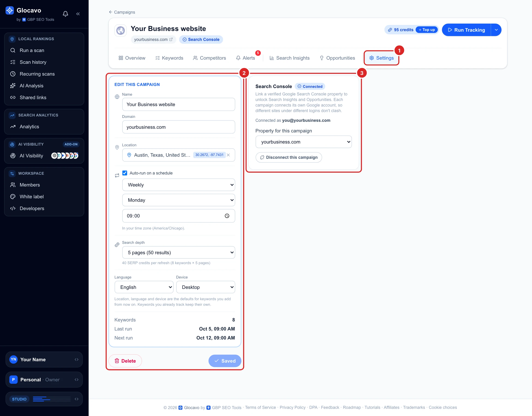Toggle Auto-run on a schedule checkbox
Screen dimensions: 532x416
coord(125,173)
